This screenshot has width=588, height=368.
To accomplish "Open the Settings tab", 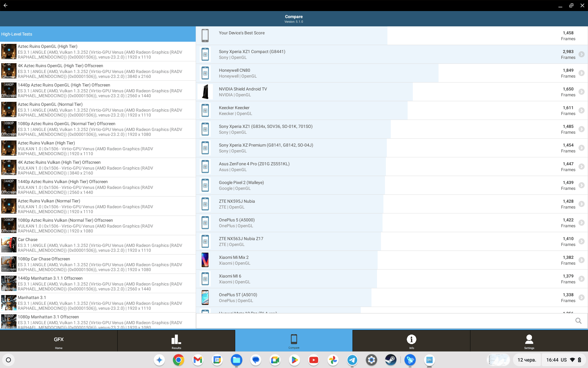I will [529, 341].
